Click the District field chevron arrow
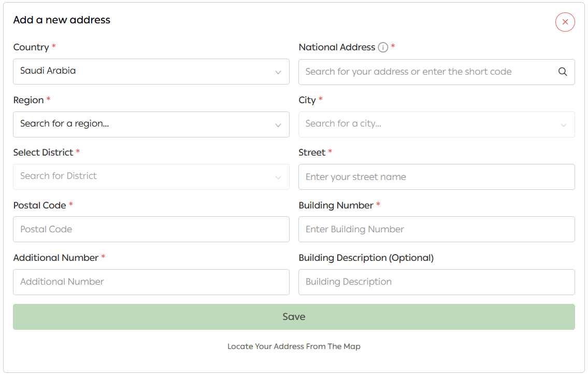 tap(278, 178)
